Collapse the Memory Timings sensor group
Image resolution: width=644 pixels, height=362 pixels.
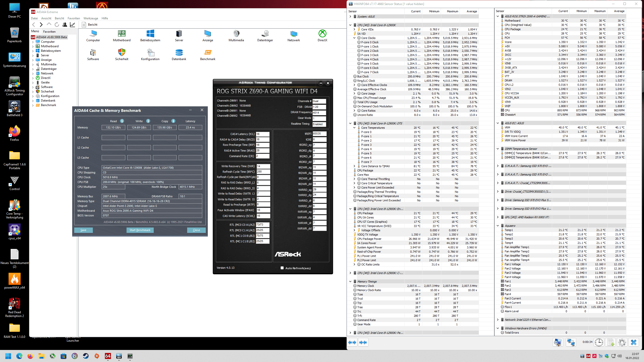[x=350, y=282]
